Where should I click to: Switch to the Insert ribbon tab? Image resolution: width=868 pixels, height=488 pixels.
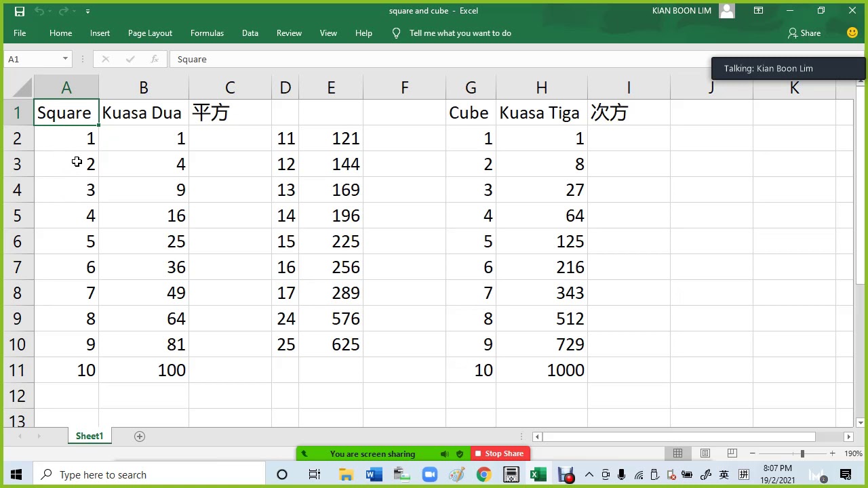point(100,33)
